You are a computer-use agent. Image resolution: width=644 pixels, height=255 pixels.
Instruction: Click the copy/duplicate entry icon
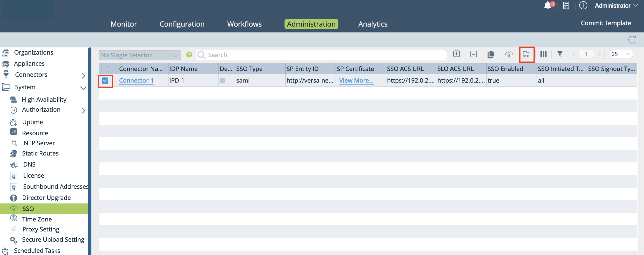pos(491,54)
